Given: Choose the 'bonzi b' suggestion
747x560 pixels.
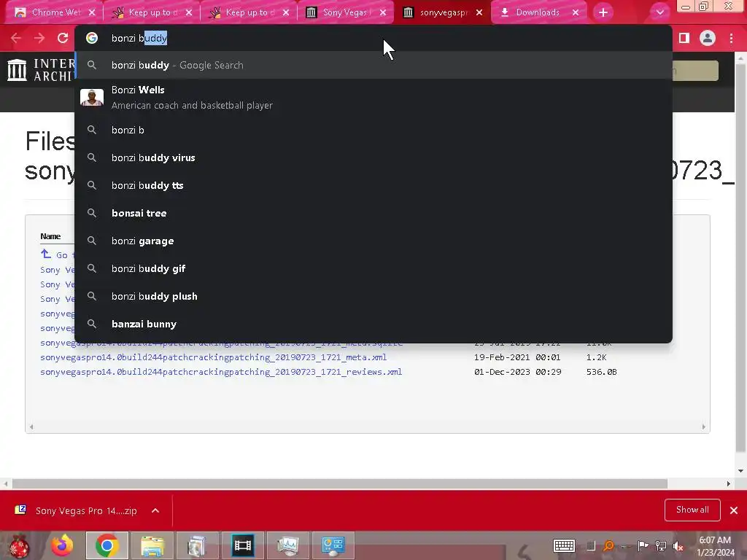Looking at the screenshot, I should click(x=373, y=130).
